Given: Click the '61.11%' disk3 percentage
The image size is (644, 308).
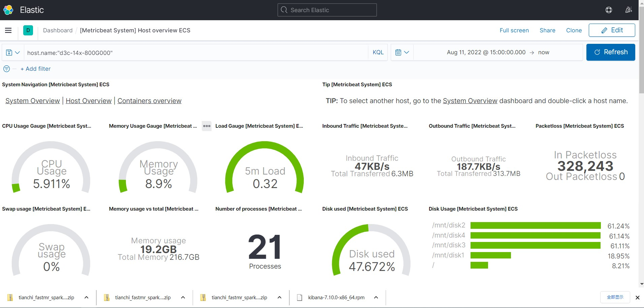Looking at the screenshot, I should [x=620, y=246].
